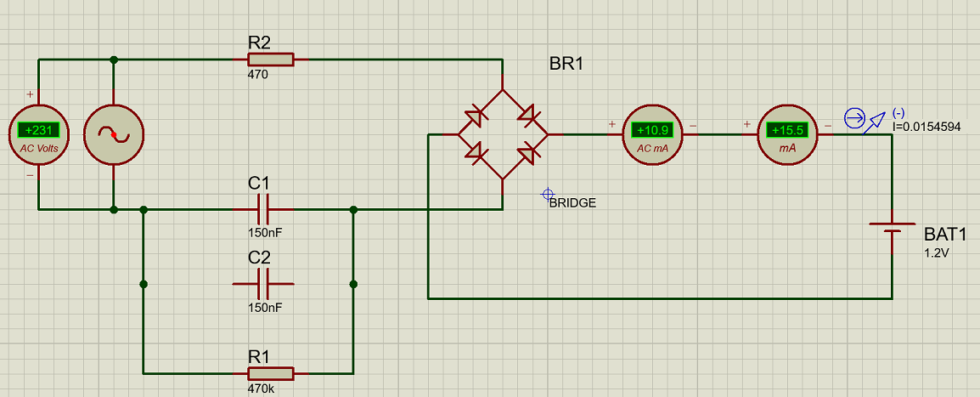Click the BR1 reference label
The height and width of the screenshot is (397, 980).
tap(566, 64)
